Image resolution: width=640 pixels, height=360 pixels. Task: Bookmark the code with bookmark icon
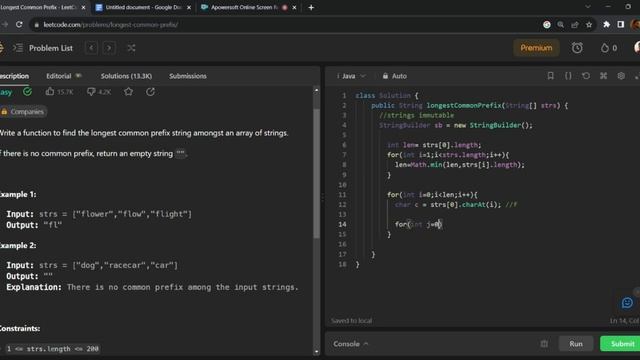pyautogui.click(x=551, y=76)
